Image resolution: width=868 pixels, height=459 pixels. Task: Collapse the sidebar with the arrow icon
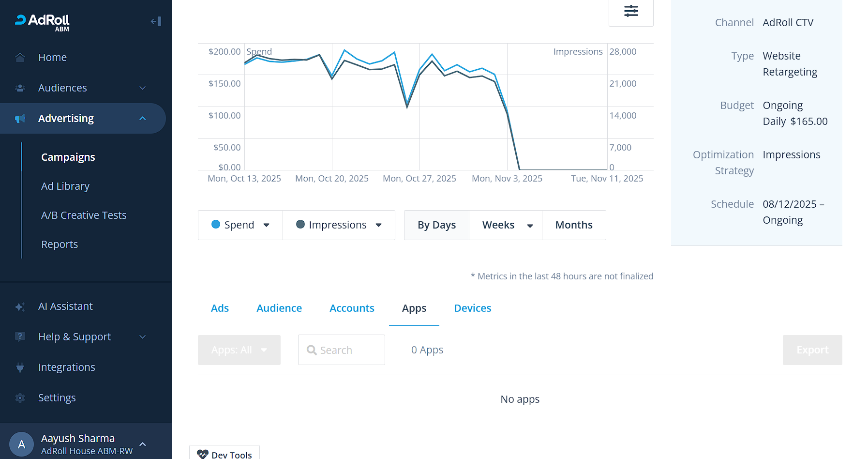click(x=156, y=21)
